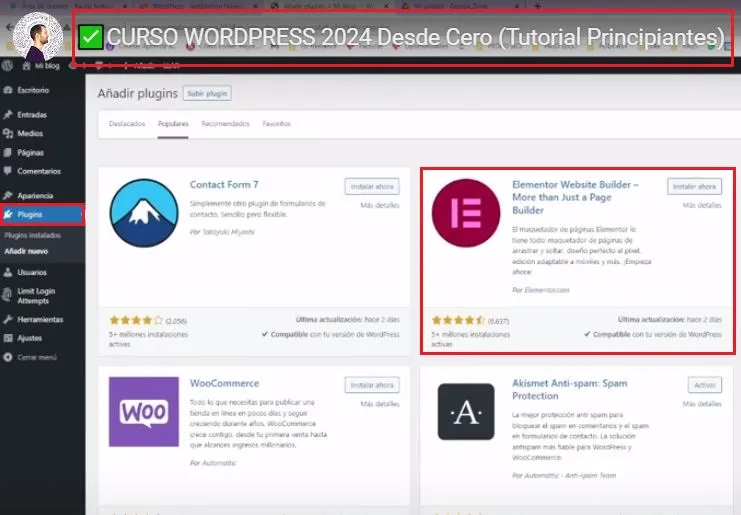Open Mi blog site link

(41, 66)
